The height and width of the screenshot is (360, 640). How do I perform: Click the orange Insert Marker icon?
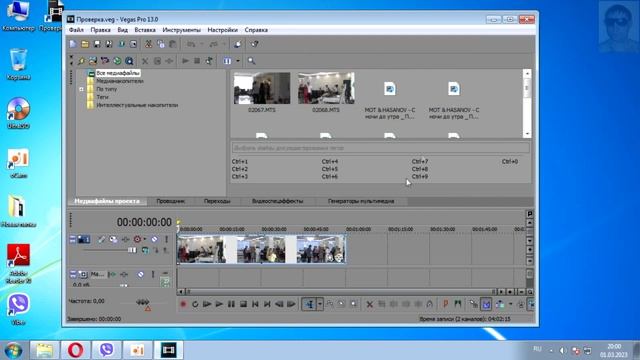tap(446, 304)
